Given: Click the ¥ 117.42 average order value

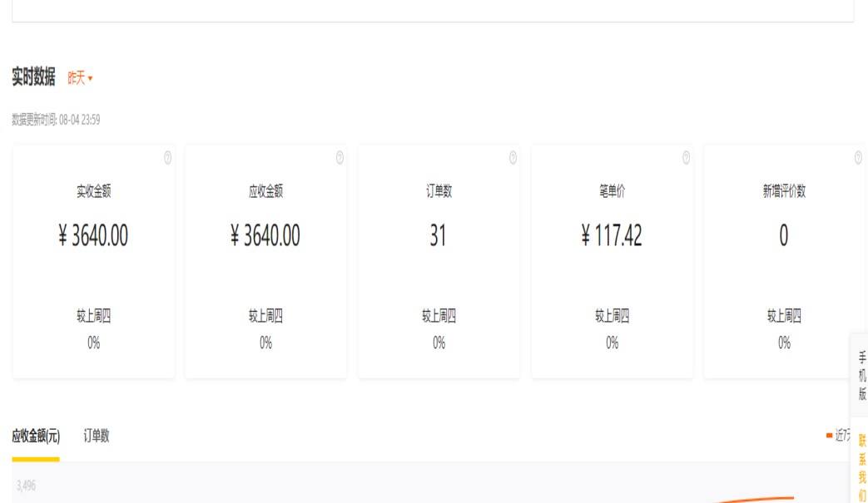Looking at the screenshot, I should point(612,236).
